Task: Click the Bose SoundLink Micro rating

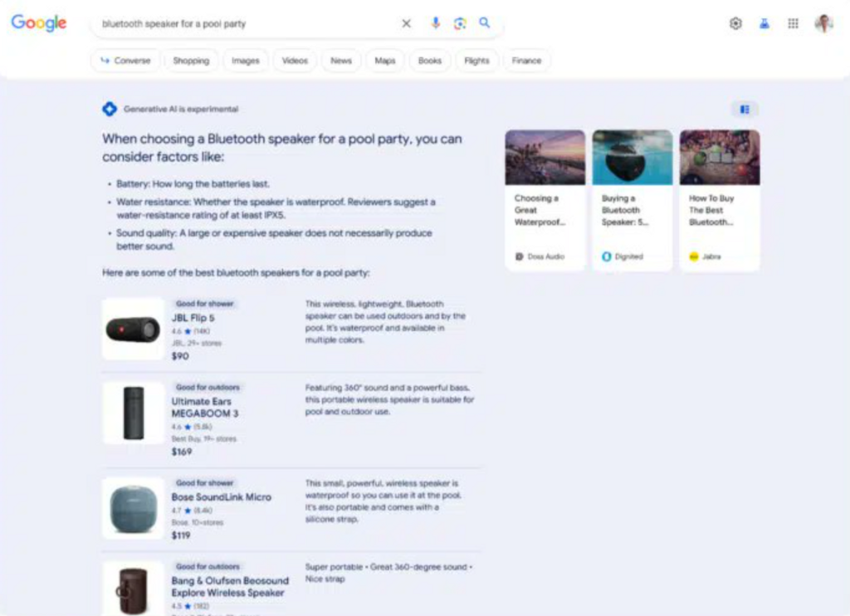Action: (192, 511)
